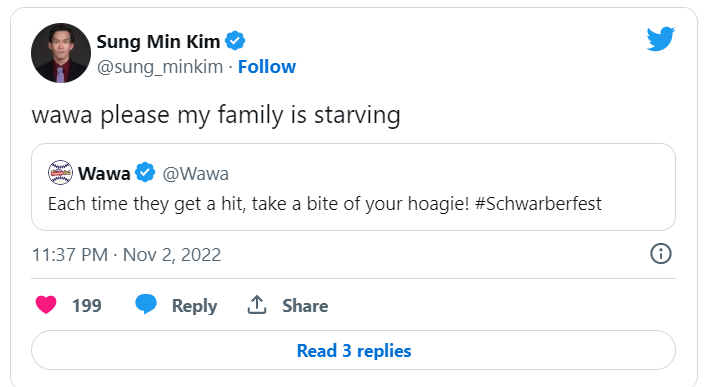This screenshot has height=387, width=704.
Task: Click the Wawa baseball avatar icon
Action: [60, 172]
